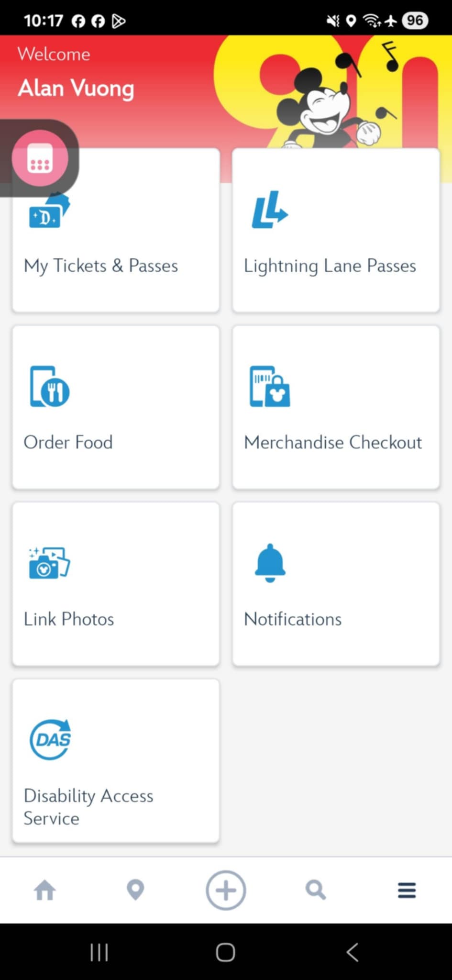Click the Lightning Lane Passes text
The width and height of the screenshot is (452, 980).
330,266
